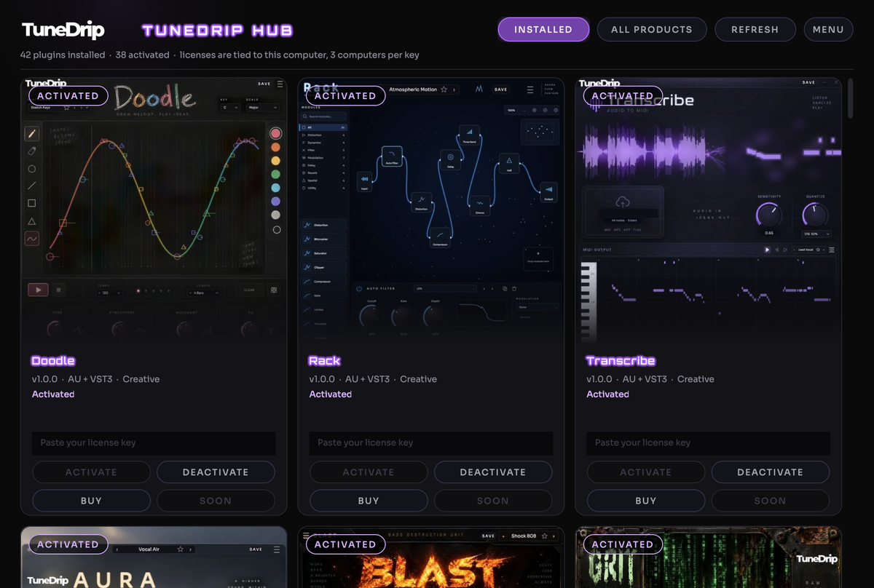Hit the play button in Doodle preview
This screenshot has width=874, height=588.
click(38, 290)
